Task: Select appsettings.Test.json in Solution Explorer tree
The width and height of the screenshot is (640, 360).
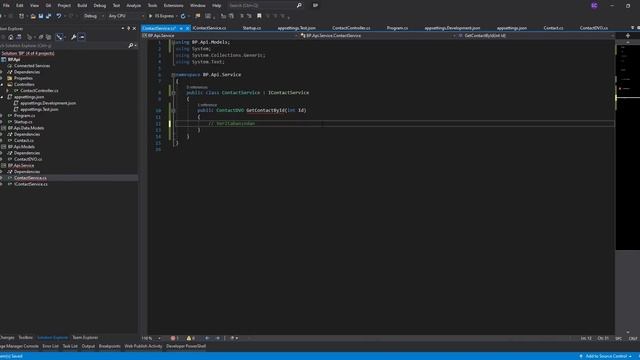Action: coord(39,109)
